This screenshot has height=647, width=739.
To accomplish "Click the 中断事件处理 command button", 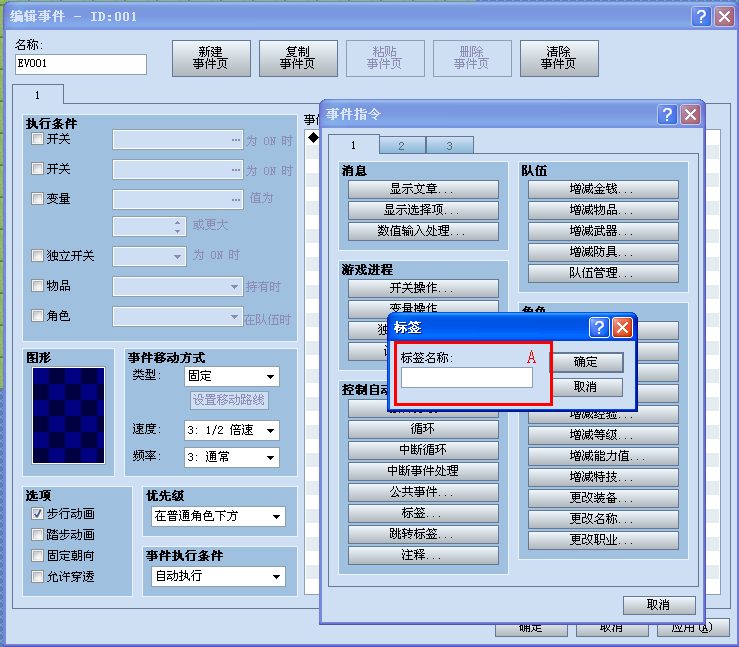I will [x=423, y=471].
